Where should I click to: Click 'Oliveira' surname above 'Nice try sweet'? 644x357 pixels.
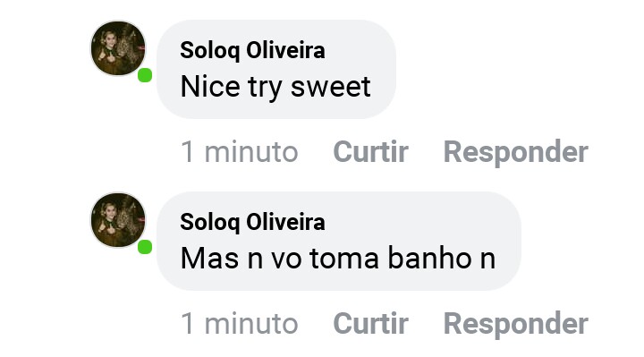(285, 50)
